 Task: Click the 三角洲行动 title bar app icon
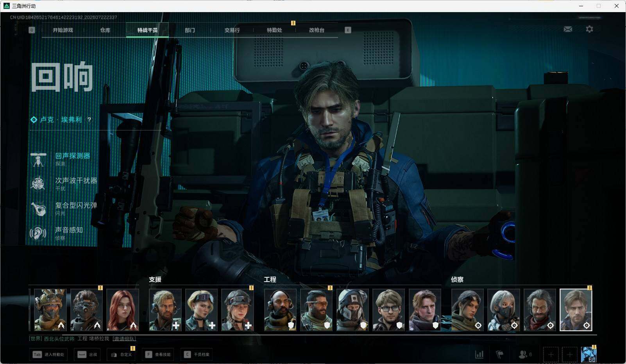coord(6,6)
